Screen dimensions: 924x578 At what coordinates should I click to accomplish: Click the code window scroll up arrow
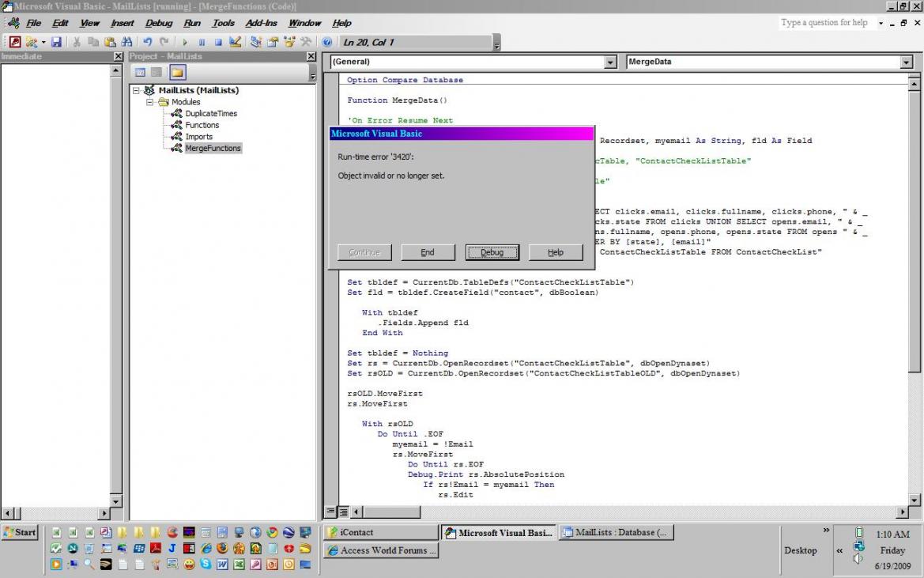(x=914, y=85)
